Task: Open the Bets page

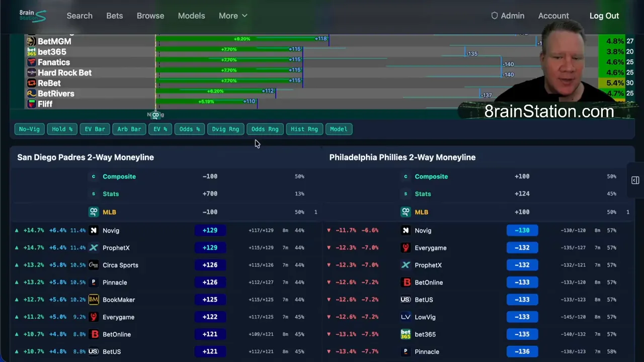Action: pyautogui.click(x=115, y=16)
